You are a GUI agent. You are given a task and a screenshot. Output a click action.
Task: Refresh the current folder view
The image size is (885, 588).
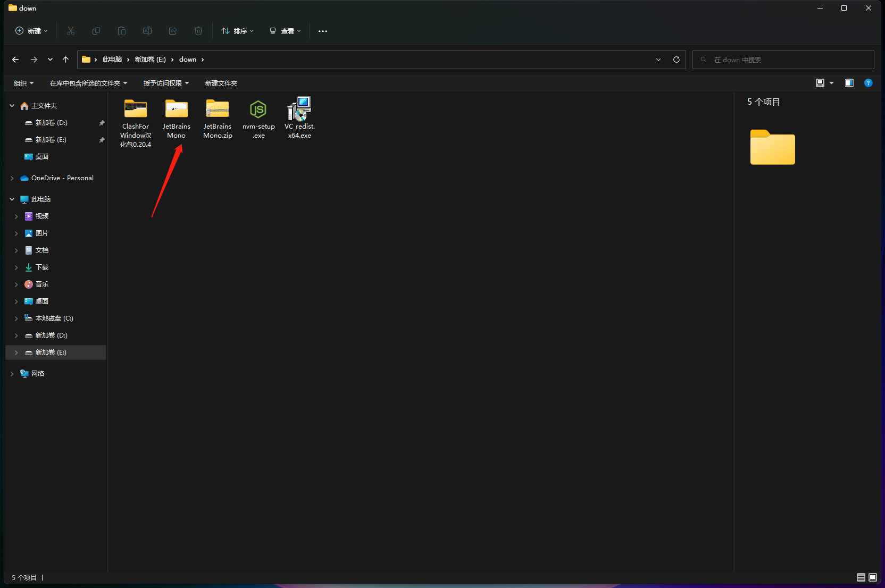click(677, 60)
